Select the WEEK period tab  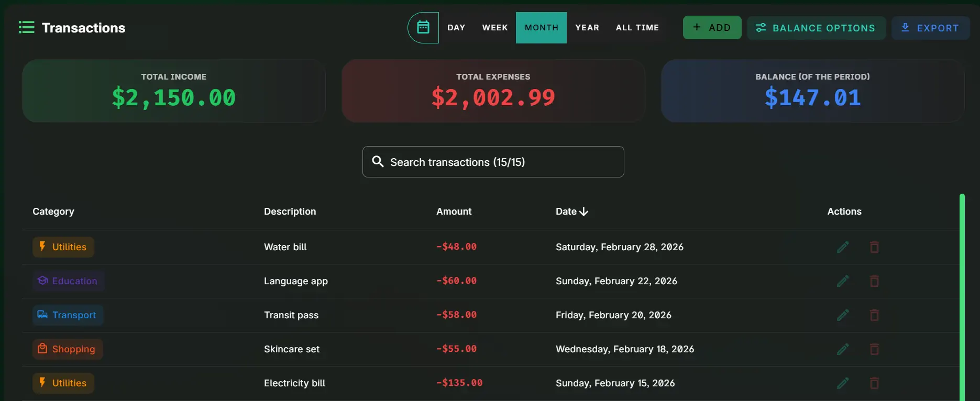click(x=495, y=28)
